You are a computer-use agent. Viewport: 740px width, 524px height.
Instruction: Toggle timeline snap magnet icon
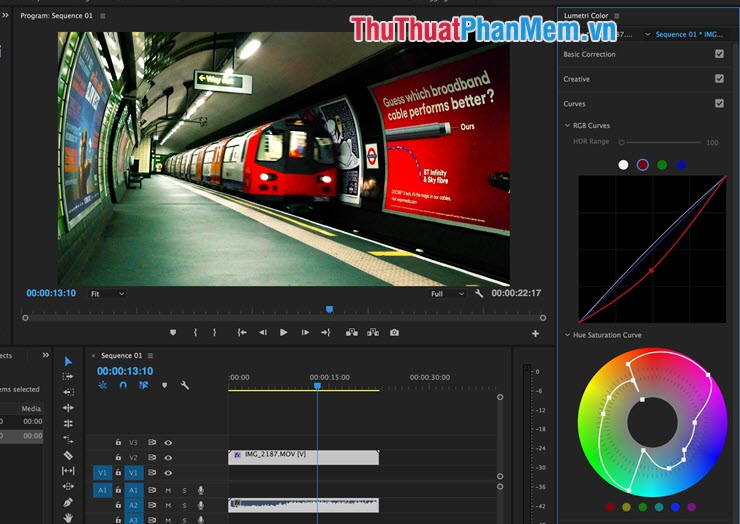tap(123, 385)
